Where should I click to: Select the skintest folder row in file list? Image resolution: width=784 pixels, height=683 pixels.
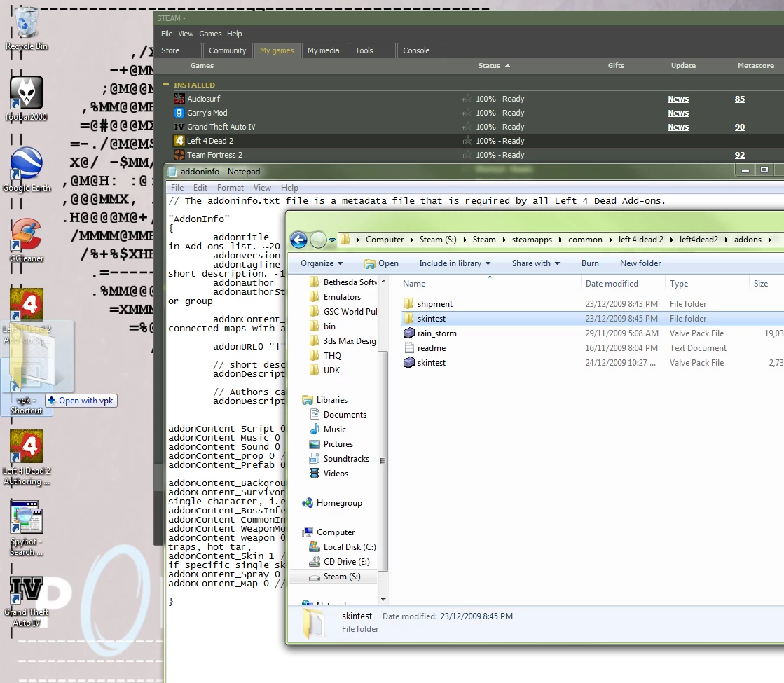592,319
